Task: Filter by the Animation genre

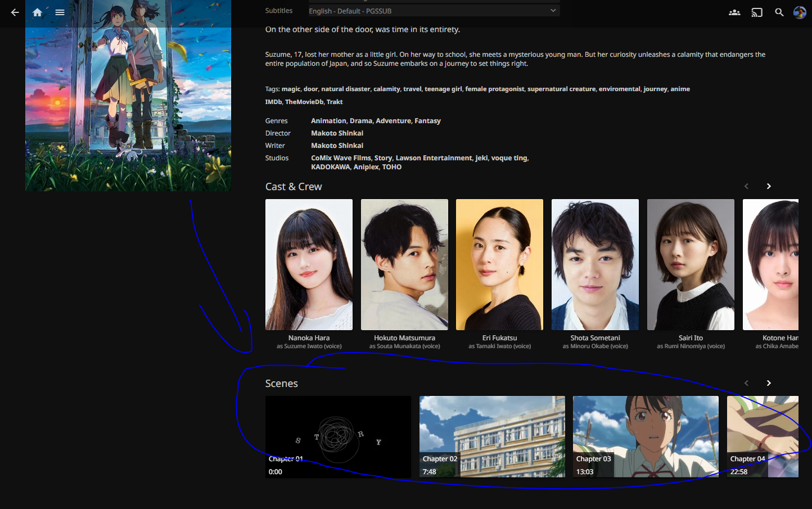Action: [x=328, y=121]
